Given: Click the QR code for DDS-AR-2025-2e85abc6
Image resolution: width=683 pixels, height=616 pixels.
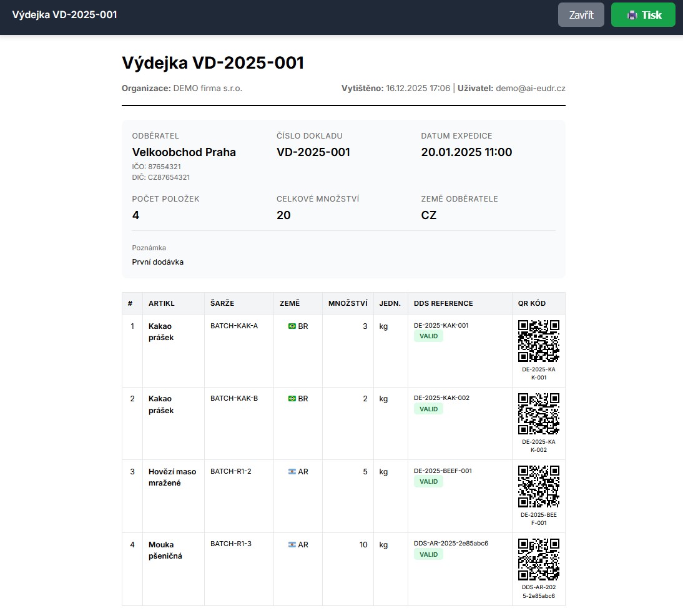Looking at the screenshot, I should [x=538, y=559].
